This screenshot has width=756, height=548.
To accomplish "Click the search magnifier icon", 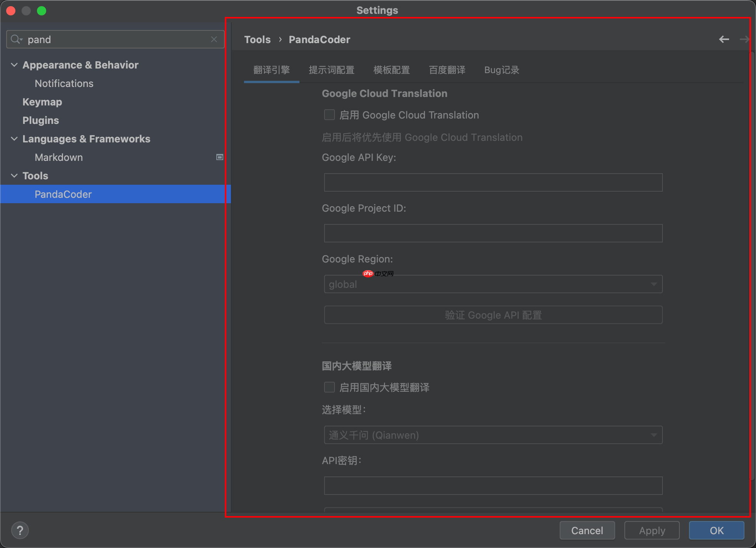I will pos(16,39).
